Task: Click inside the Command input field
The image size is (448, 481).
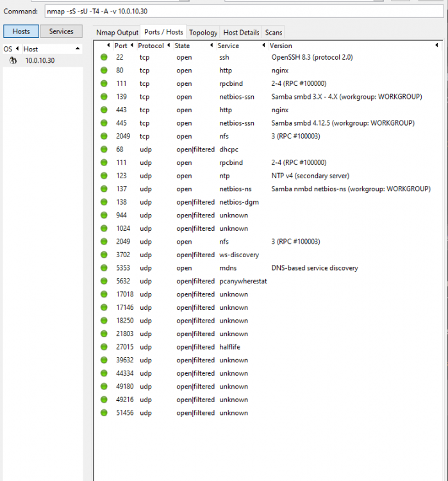Action: pos(244,12)
